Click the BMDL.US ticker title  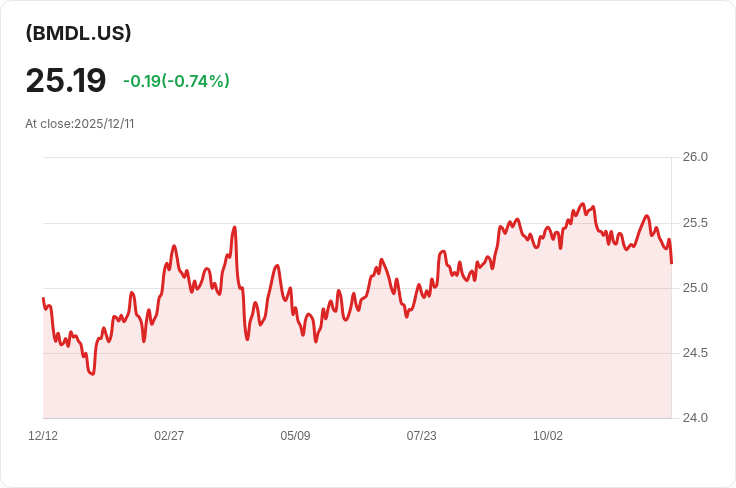pos(79,33)
